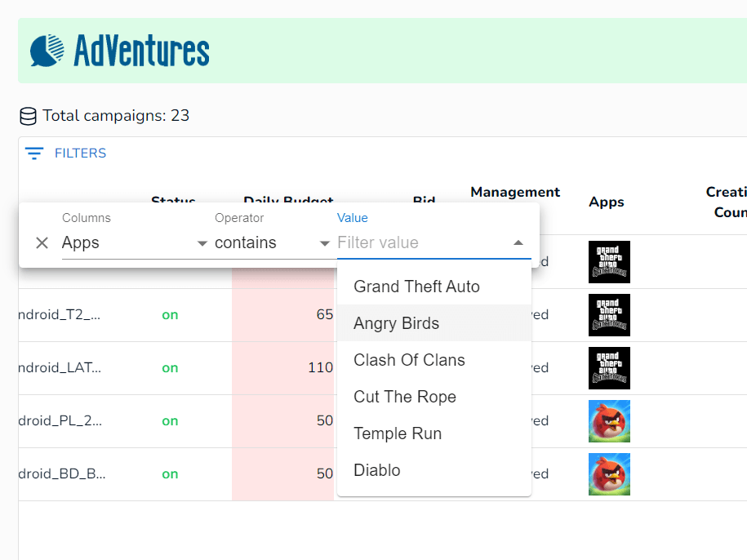Click the database icon beside Total campaigns
The width and height of the screenshot is (747, 560).
coord(28,117)
